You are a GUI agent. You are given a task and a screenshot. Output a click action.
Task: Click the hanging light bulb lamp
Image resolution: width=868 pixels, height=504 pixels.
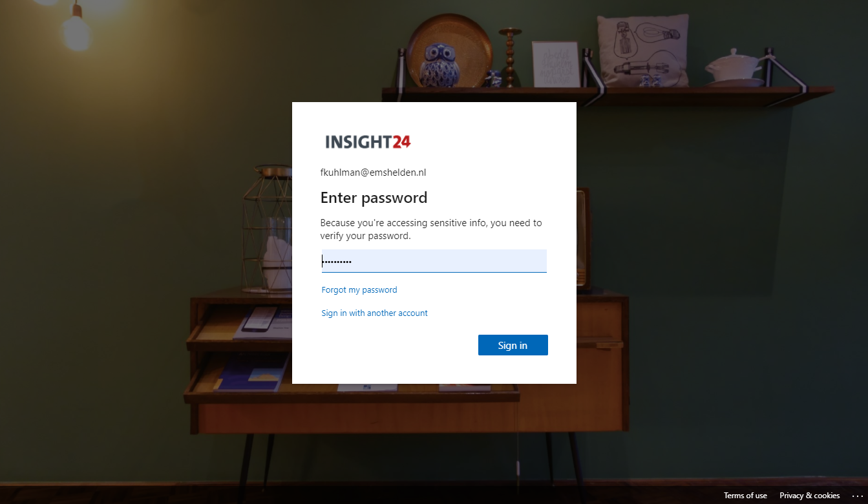[76, 26]
